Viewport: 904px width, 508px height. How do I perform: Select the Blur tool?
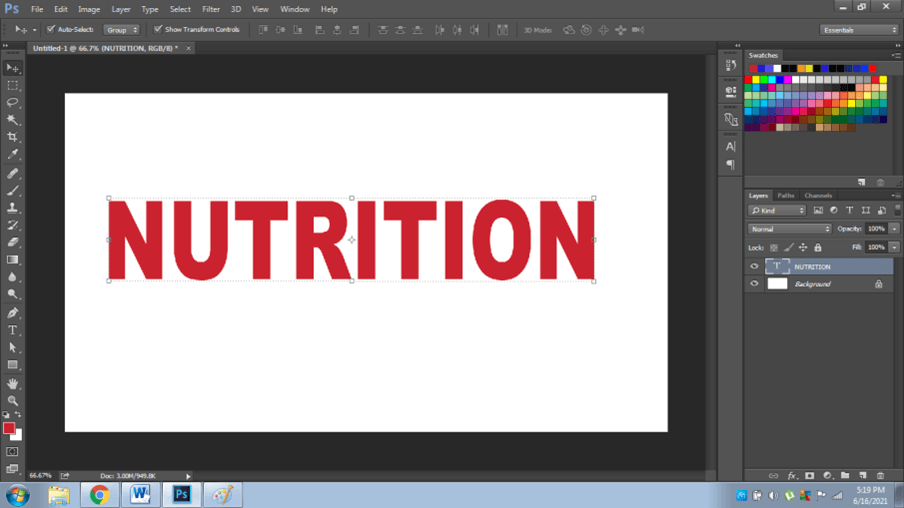(x=13, y=277)
